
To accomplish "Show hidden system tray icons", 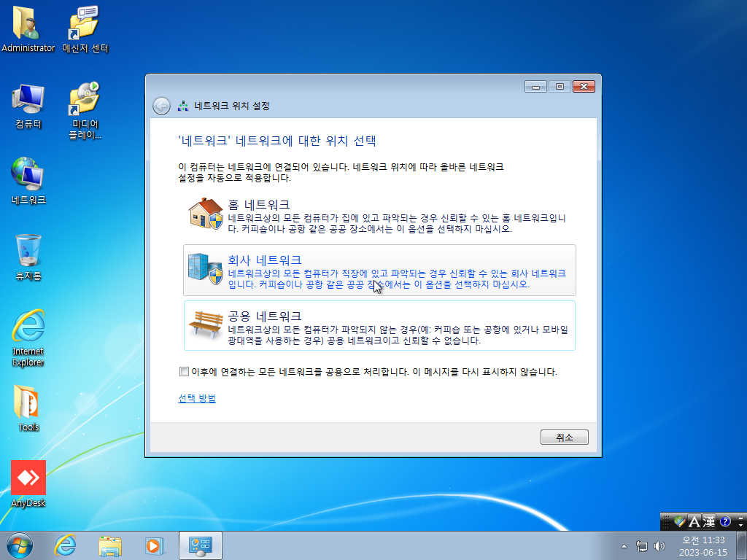I will [x=624, y=546].
